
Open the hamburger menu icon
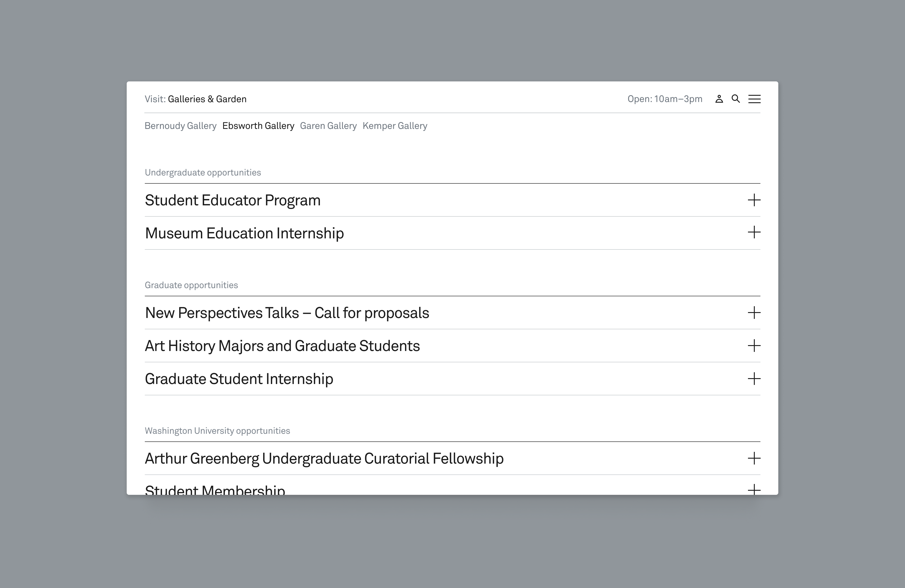[x=754, y=99]
